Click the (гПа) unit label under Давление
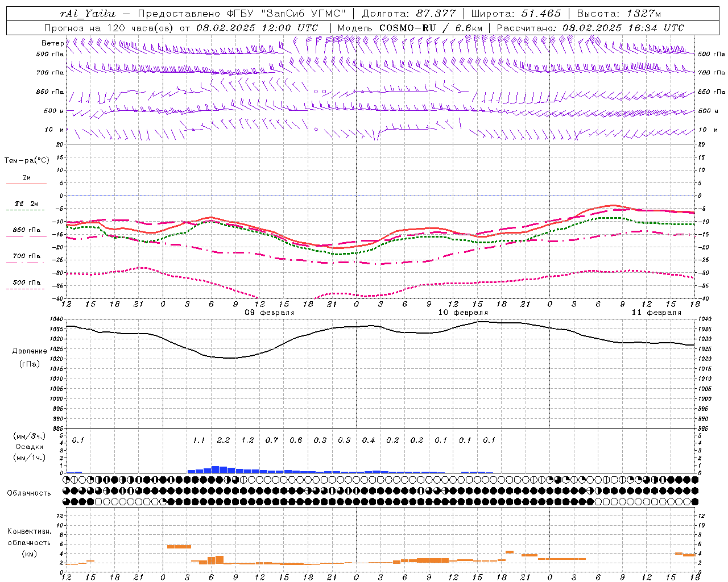Screen dimensions: 728x582 30,364
